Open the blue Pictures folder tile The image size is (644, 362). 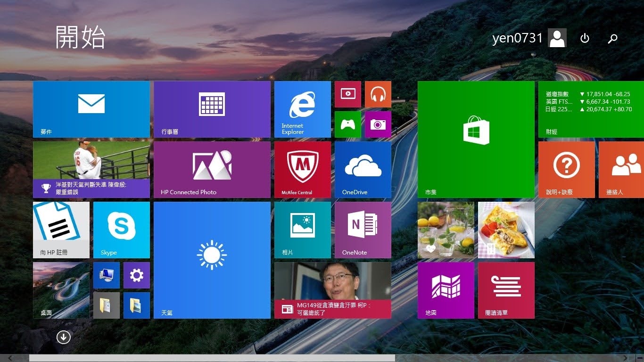[137, 305]
